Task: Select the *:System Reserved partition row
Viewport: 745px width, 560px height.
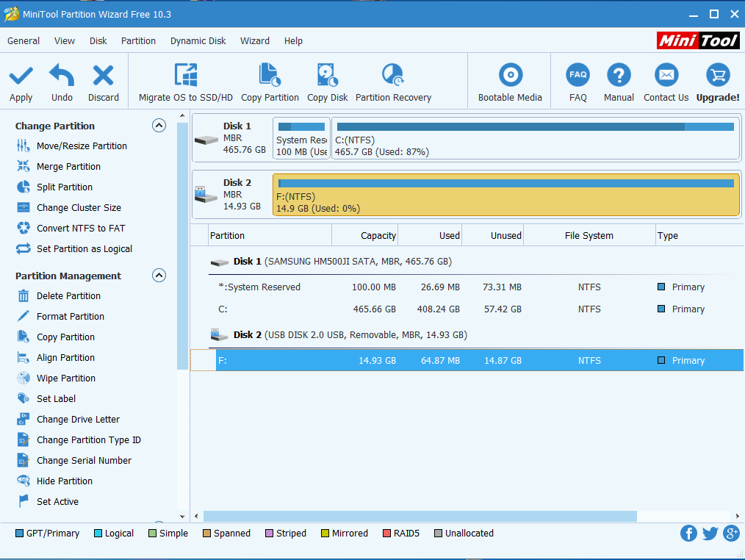Action: [467, 287]
